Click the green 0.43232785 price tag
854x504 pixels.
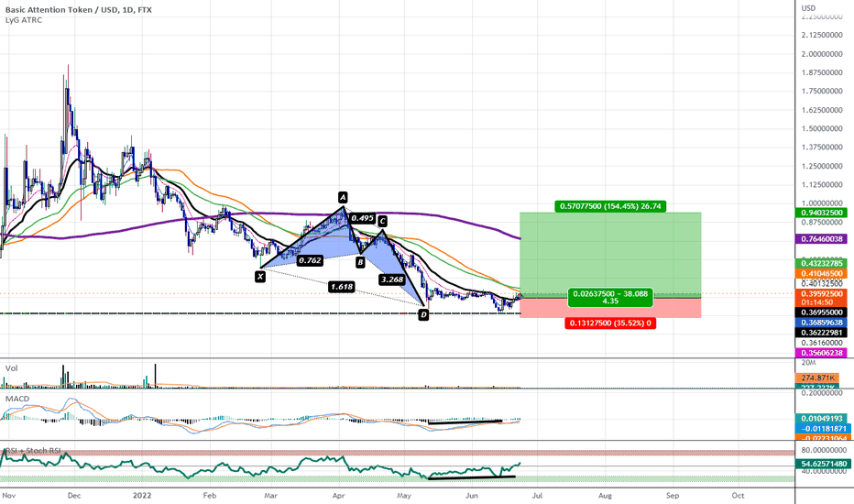point(821,263)
